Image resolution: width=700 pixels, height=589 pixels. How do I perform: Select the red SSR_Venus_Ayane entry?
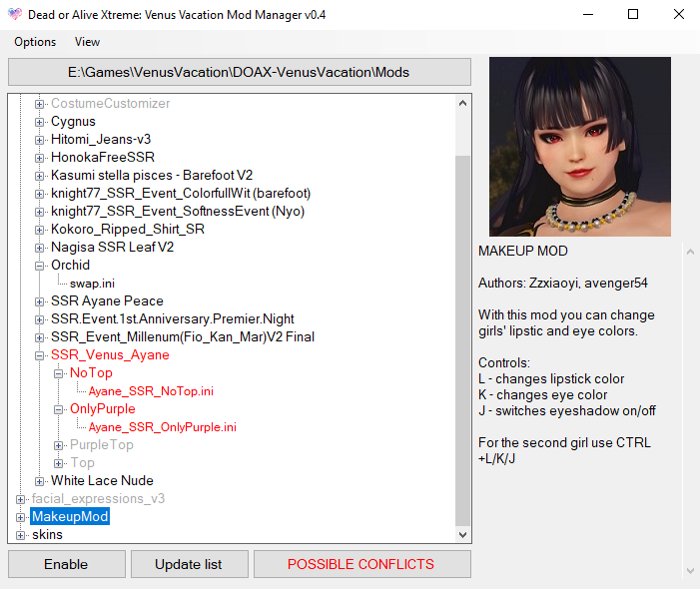tap(110, 354)
